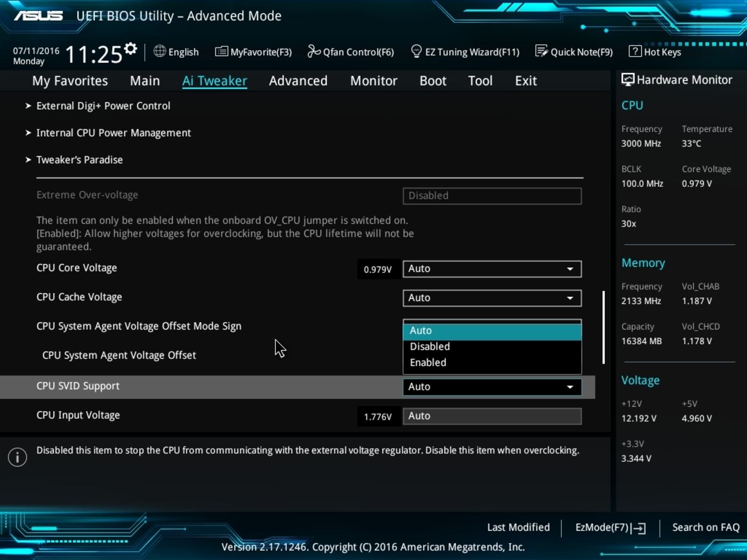Open Quick Note notepad icon
This screenshot has height=560, width=747.
pyautogui.click(x=542, y=51)
